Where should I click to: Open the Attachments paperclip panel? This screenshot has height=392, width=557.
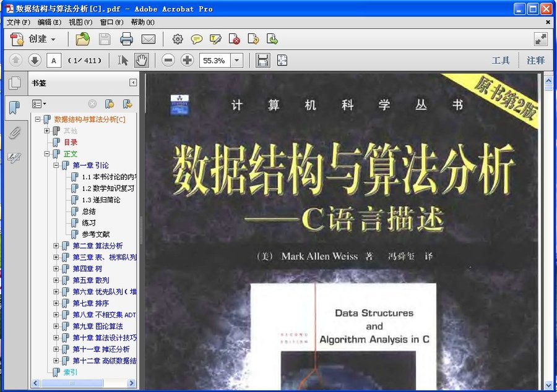point(14,132)
